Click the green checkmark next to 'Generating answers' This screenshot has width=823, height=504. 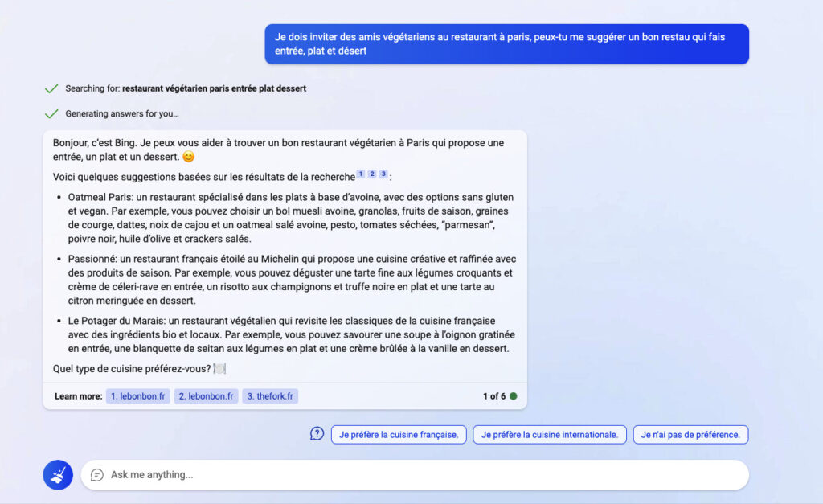click(51, 113)
